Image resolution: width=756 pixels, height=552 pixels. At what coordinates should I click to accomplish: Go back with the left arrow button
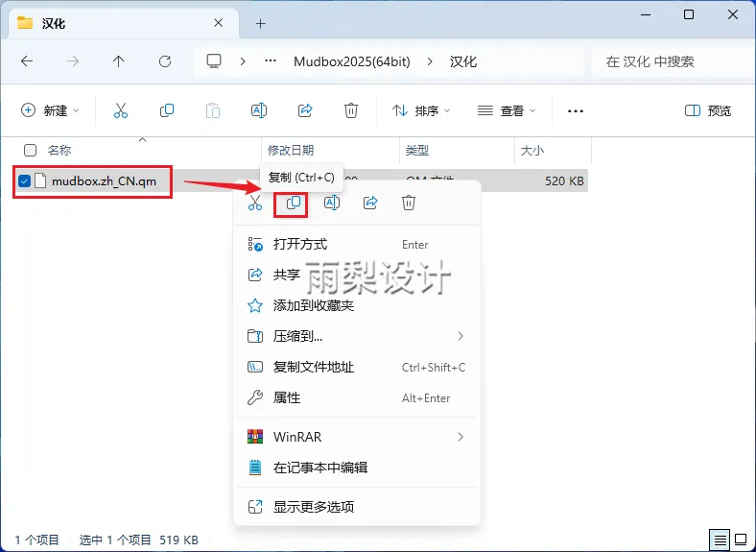pos(27,61)
